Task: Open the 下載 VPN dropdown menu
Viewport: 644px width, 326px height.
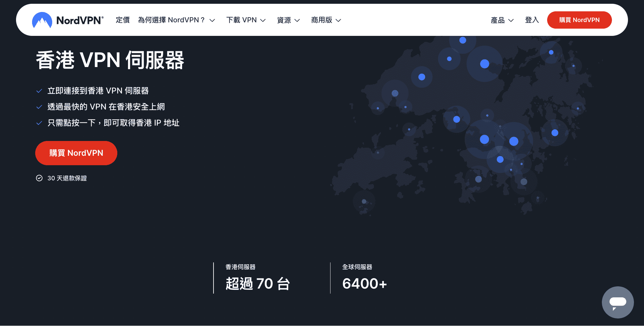Action: pos(247,20)
